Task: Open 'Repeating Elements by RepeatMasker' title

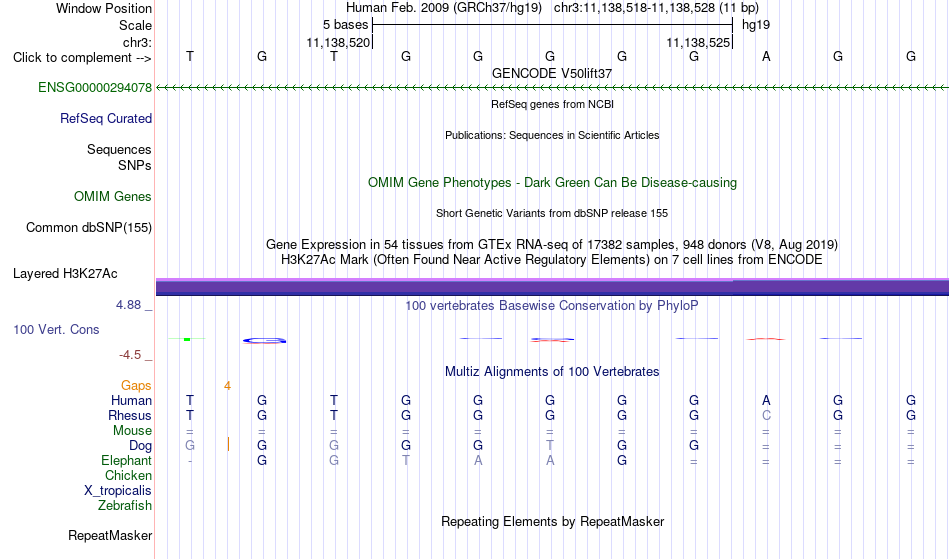Action: pos(552,521)
